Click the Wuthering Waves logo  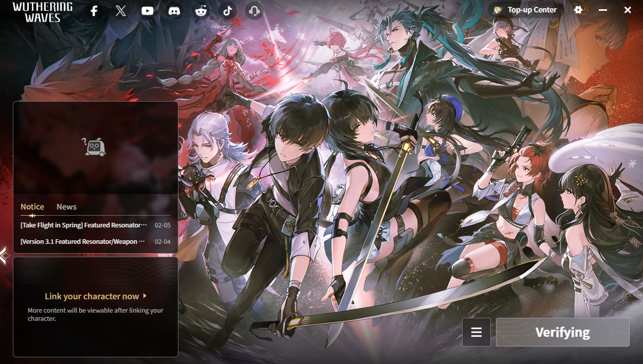click(x=43, y=12)
